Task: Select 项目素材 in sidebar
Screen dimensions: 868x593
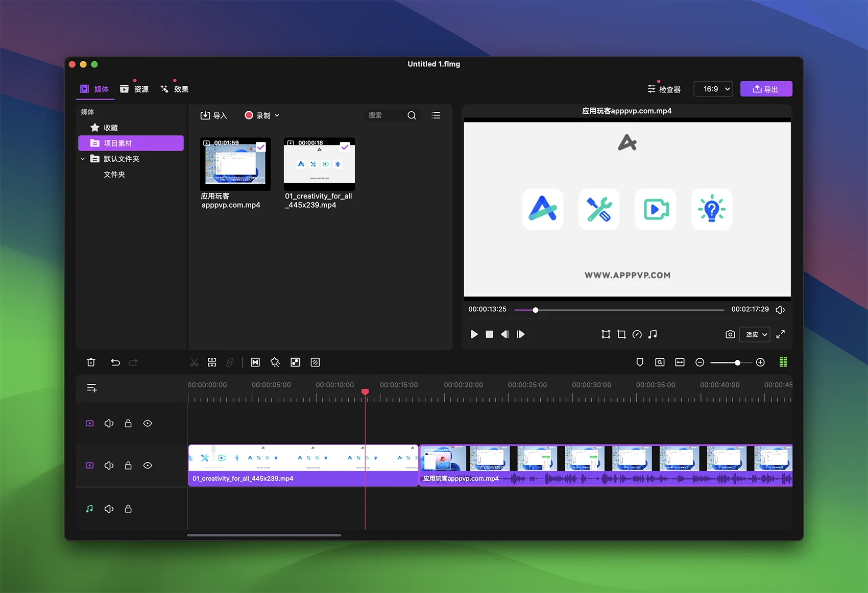Action: click(x=131, y=143)
